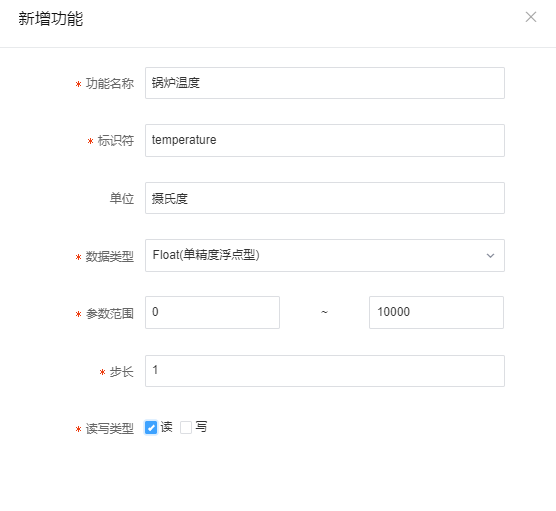Open the 数据类型 Float dropdown
The image size is (556, 511).
324,255
